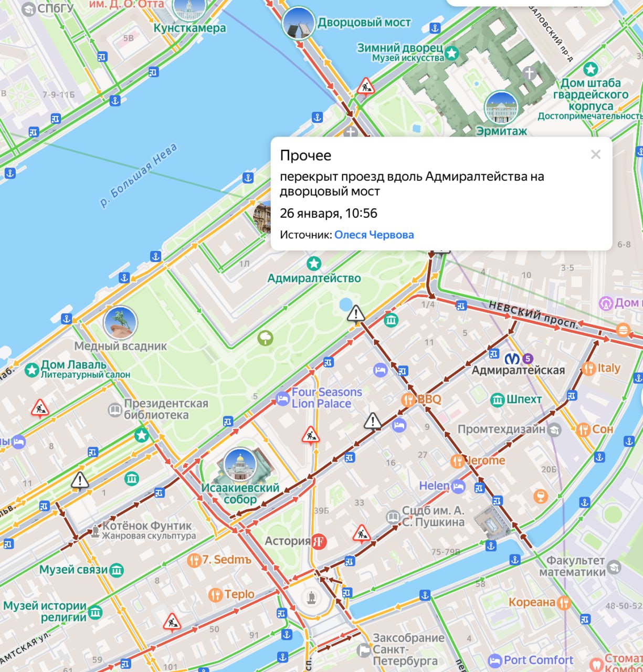Screen dimensions: 643x672
Task: Open the BBQ restaurant marker
Action: click(x=409, y=400)
